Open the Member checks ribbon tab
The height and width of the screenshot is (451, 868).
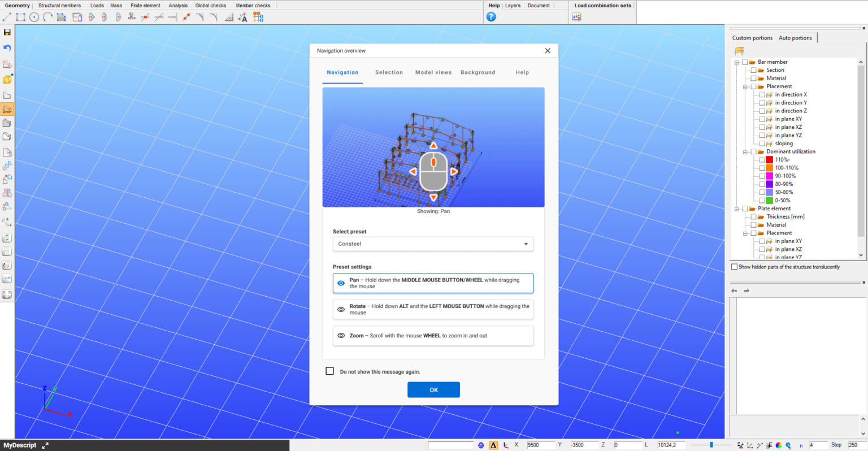253,6
